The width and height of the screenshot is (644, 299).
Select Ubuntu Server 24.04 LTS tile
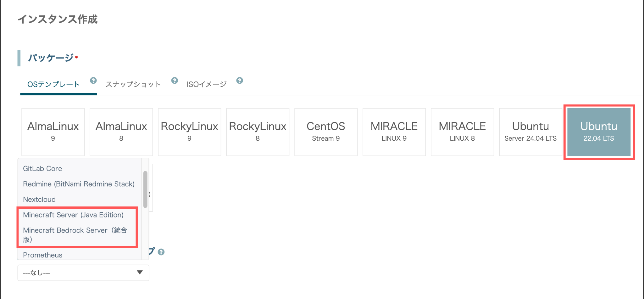[531, 132]
